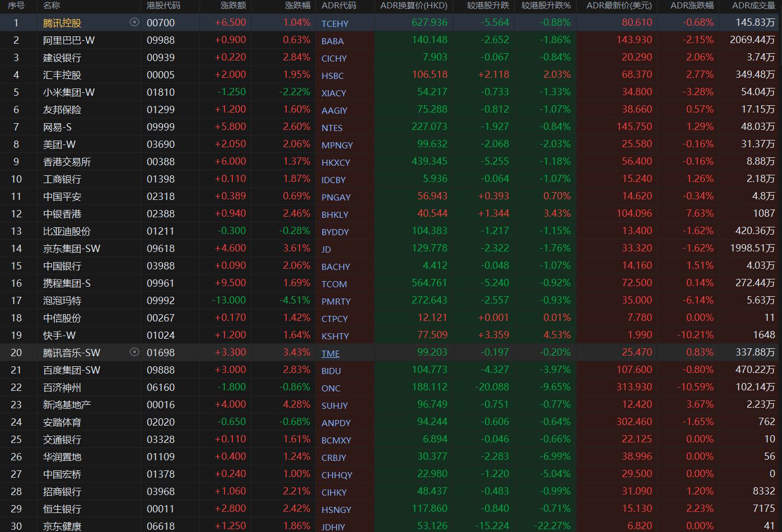Image resolution: width=782 pixels, height=532 pixels.
Task: Click 中银香港 ADR change 7.63%
Action: (700, 213)
